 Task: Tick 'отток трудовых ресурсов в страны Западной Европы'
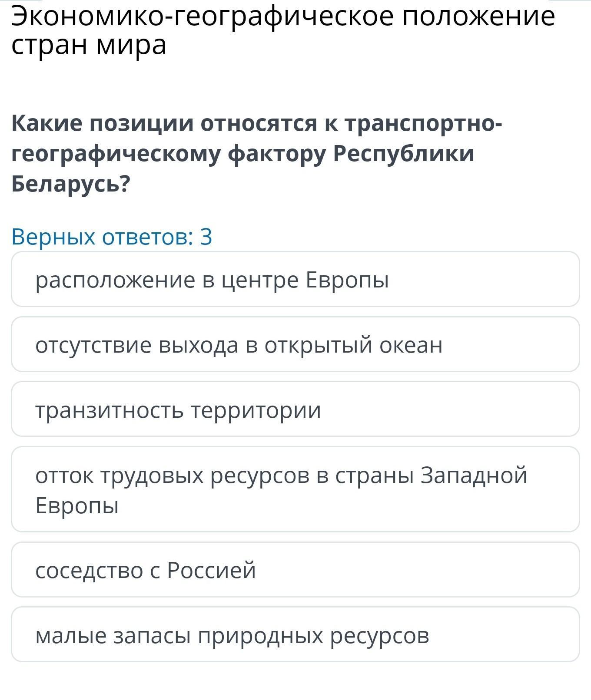295,489
